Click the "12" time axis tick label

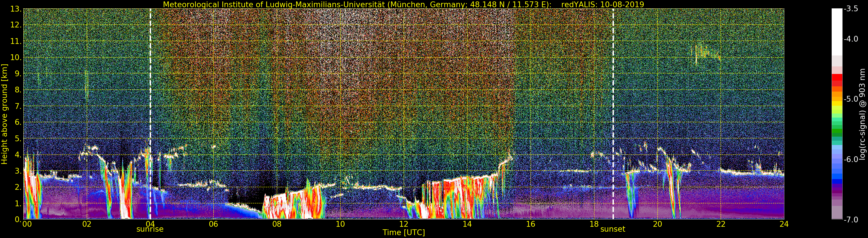pos(404,224)
